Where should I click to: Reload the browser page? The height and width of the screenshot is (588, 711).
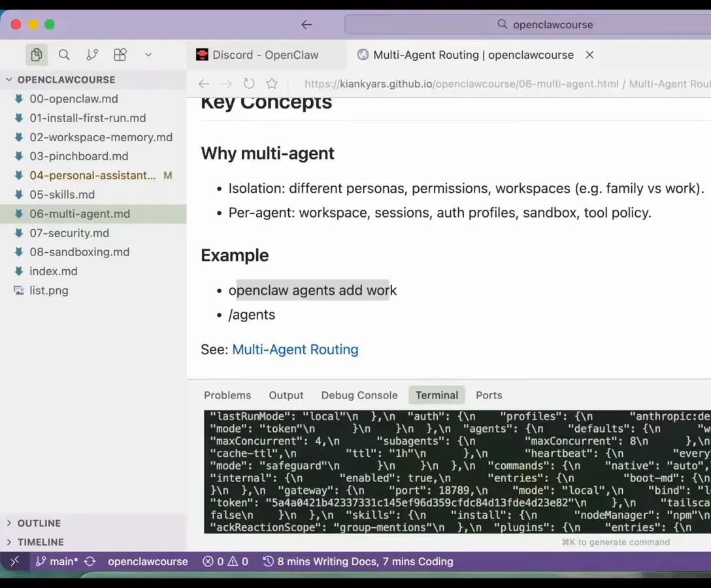click(249, 84)
